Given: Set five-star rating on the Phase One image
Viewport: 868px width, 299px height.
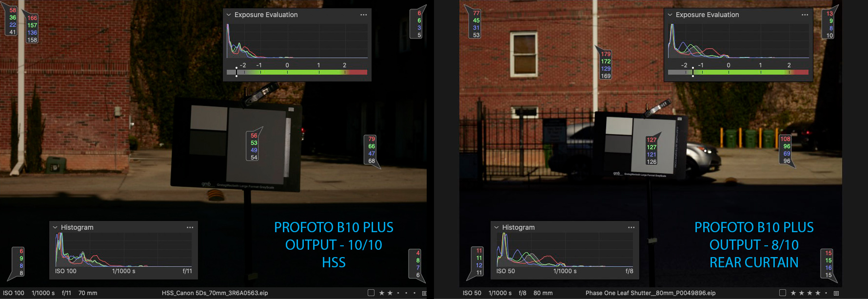Looking at the screenshot, I should pos(826,293).
